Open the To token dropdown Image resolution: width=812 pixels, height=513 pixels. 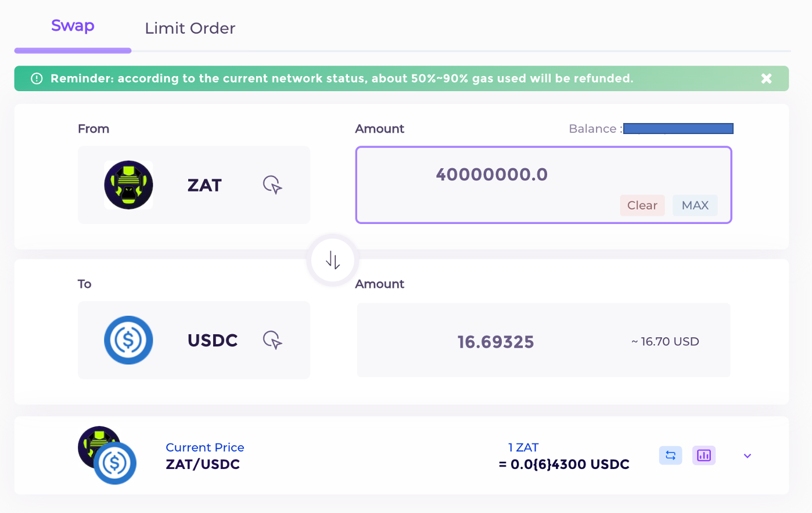[x=194, y=341]
